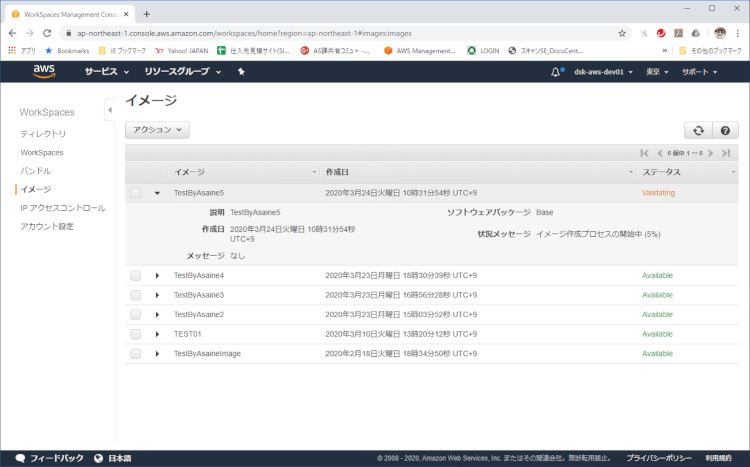Refresh the images list
The width and height of the screenshot is (750, 467).
[696, 130]
